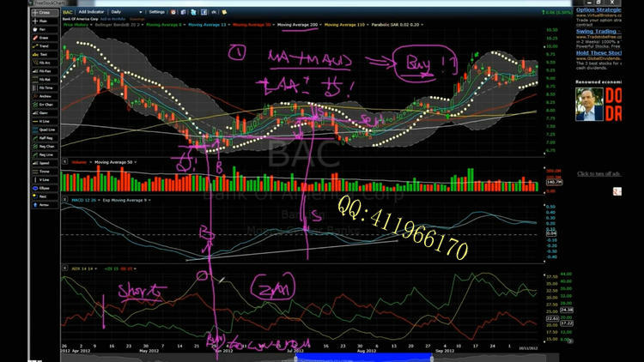
Task: Select the Cross cursor tool
Action: coord(45,13)
